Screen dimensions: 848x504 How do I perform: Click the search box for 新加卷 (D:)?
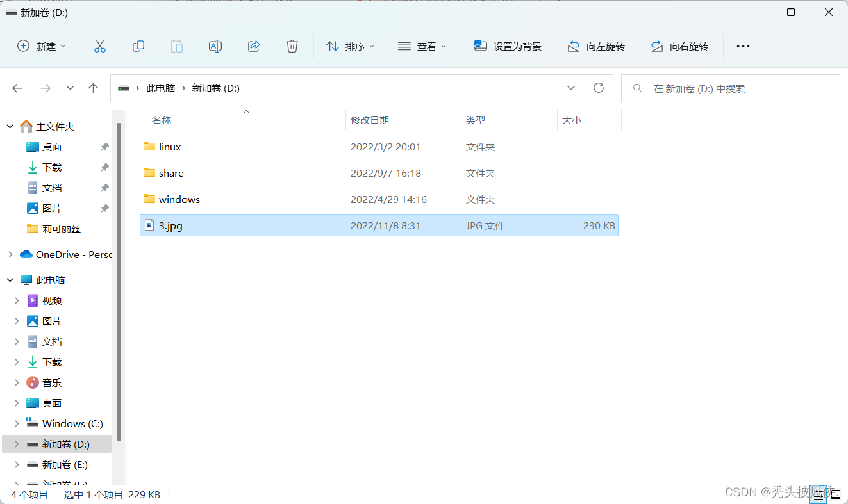731,88
